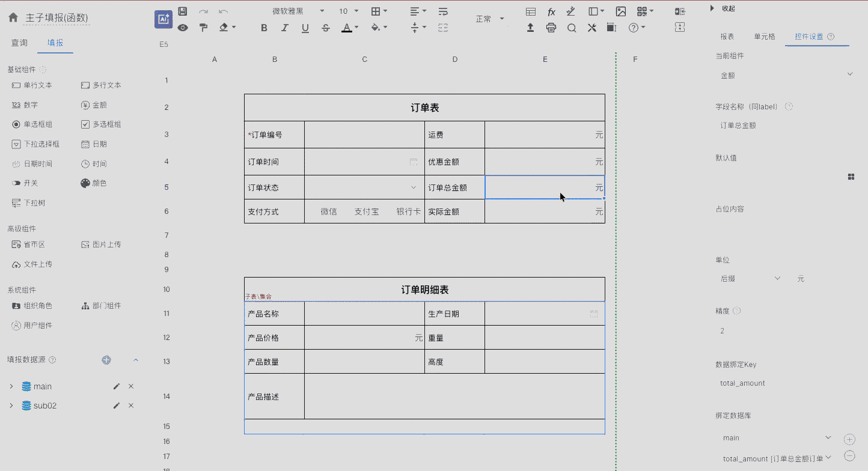Toggle strikethrough formatting

tap(326, 28)
